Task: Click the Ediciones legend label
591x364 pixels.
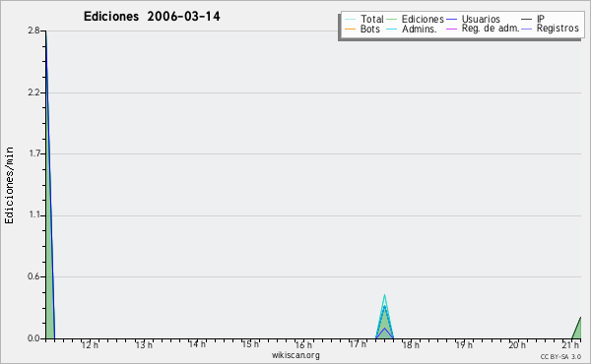Action: tap(423, 19)
